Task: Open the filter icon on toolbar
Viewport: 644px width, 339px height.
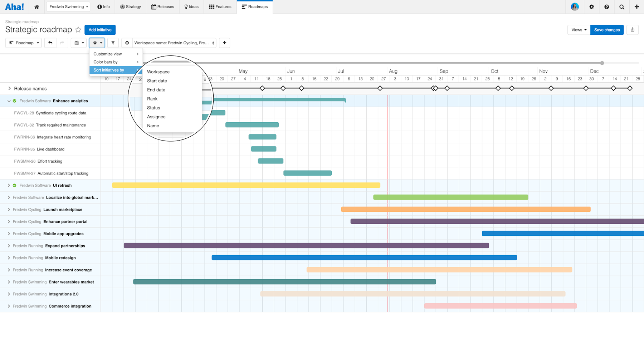Action: pos(113,43)
